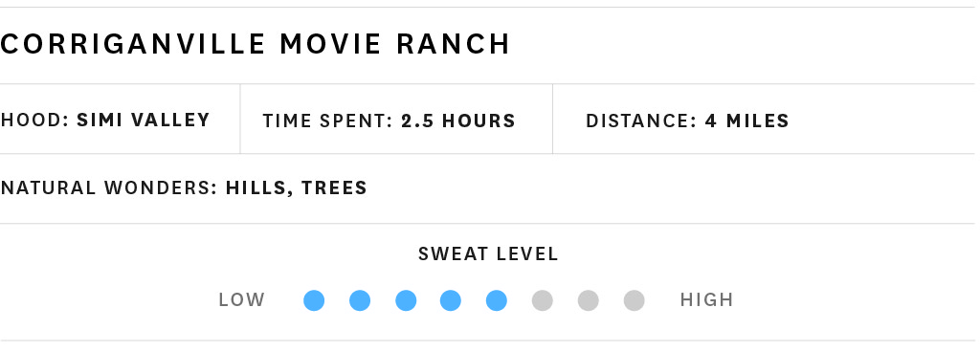Select the 4 MILES value
This screenshot has width=980, height=352.
click(x=746, y=121)
